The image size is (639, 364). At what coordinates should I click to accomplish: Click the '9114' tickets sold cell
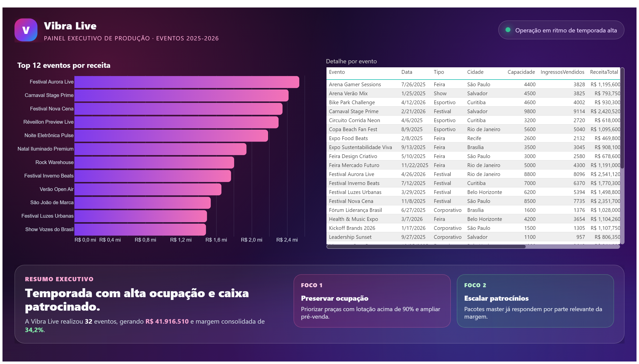[x=579, y=111]
